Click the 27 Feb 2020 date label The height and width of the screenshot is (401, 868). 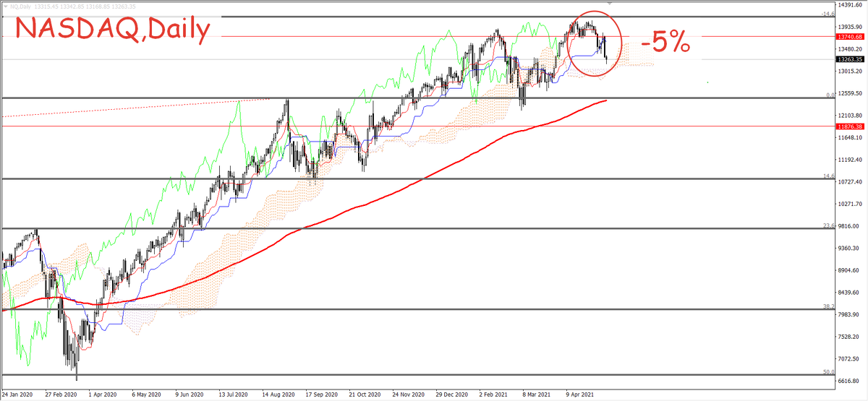tap(59, 395)
